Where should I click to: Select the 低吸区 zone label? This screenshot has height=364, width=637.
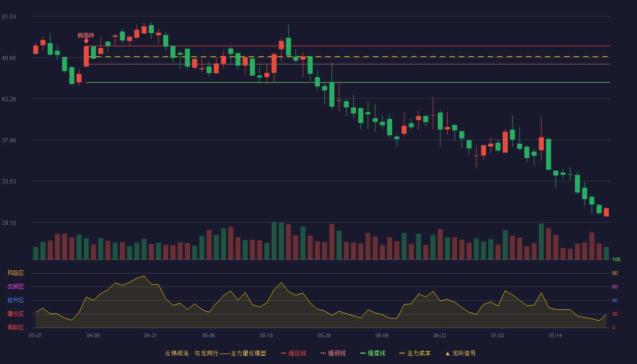[15, 328]
